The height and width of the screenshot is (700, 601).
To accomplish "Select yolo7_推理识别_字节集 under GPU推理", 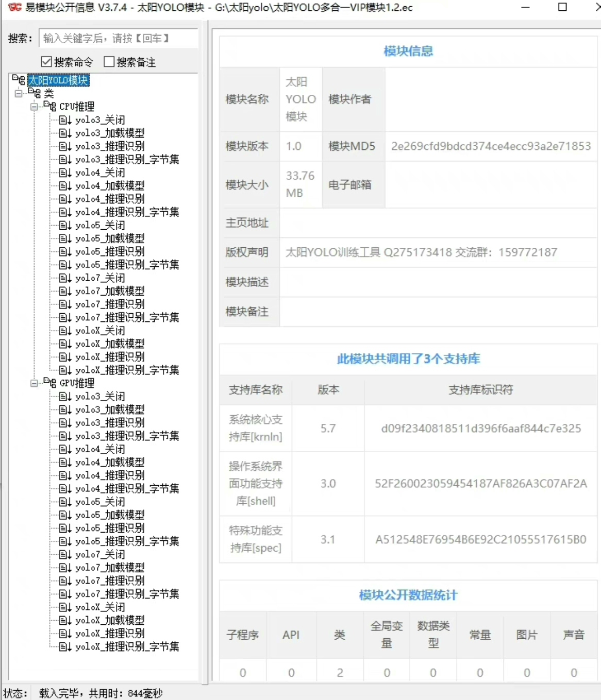I will [x=127, y=593].
